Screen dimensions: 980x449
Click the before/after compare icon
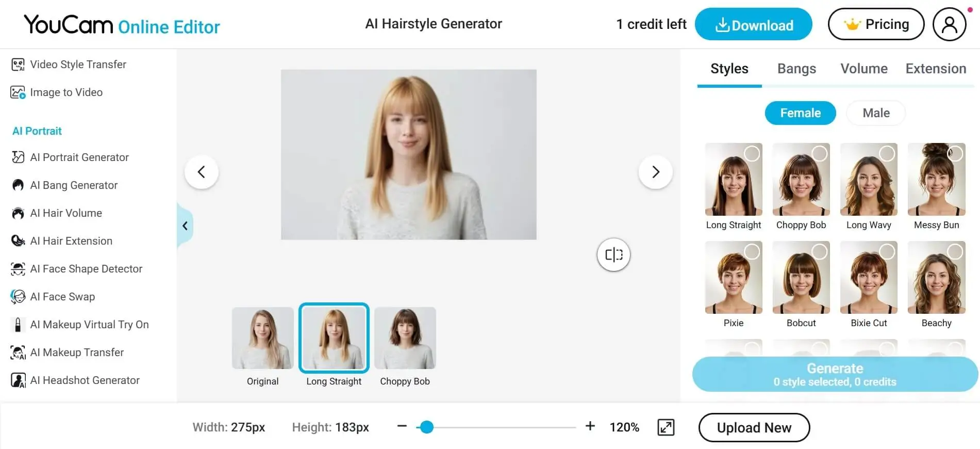(613, 254)
